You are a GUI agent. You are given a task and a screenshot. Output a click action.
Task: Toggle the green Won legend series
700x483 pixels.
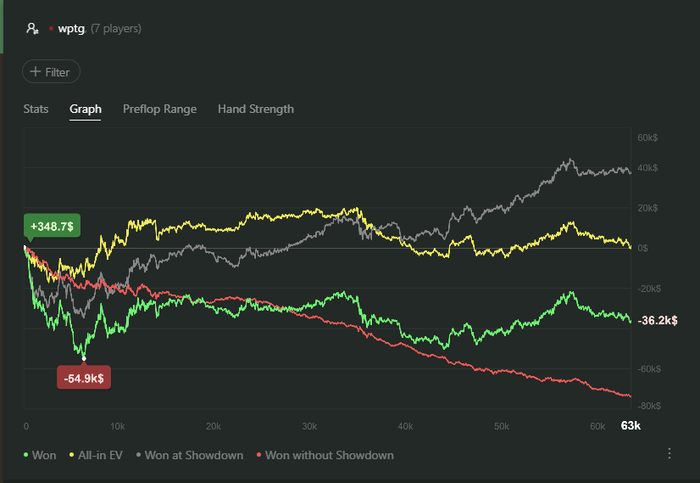[40, 455]
